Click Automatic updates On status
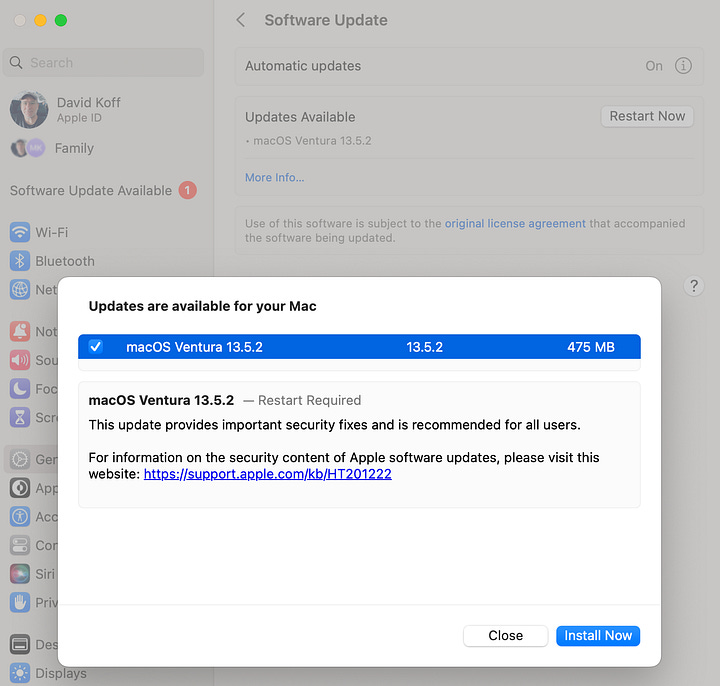The width and height of the screenshot is (720, 686). 654,66
